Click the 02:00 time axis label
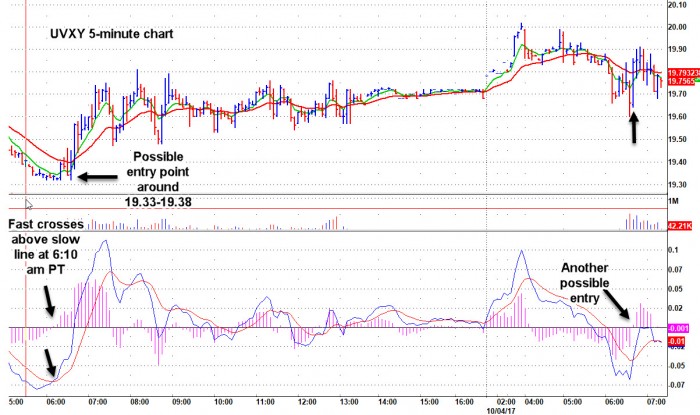Screen dimensions: 700x415 (x=506, y=402)
